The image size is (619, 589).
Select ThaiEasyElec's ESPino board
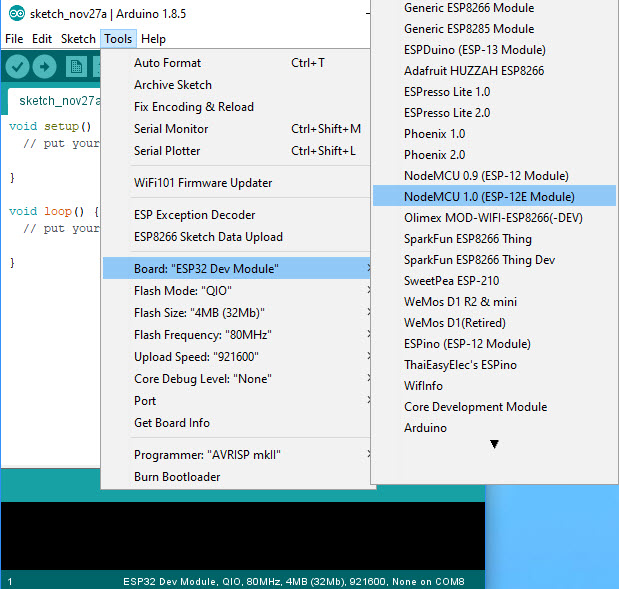point(494,365)
